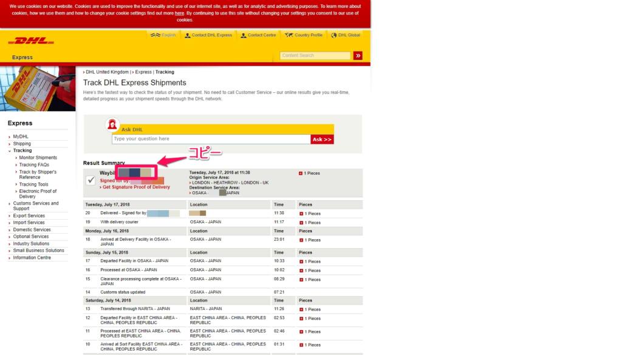Follow the DHL United Kingdom breadcrumb link

107,72
